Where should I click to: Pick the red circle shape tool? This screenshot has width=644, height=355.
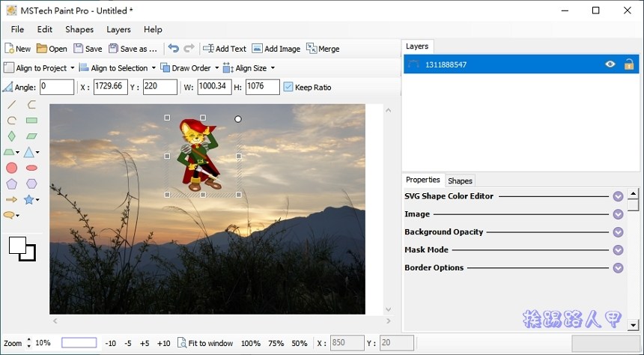tap(12, 168)
